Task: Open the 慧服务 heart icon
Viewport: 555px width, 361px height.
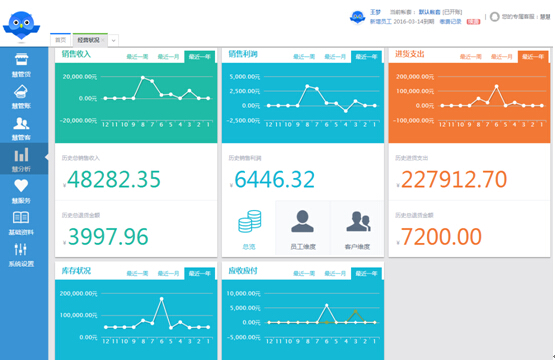Action: [x=21, y=186]
